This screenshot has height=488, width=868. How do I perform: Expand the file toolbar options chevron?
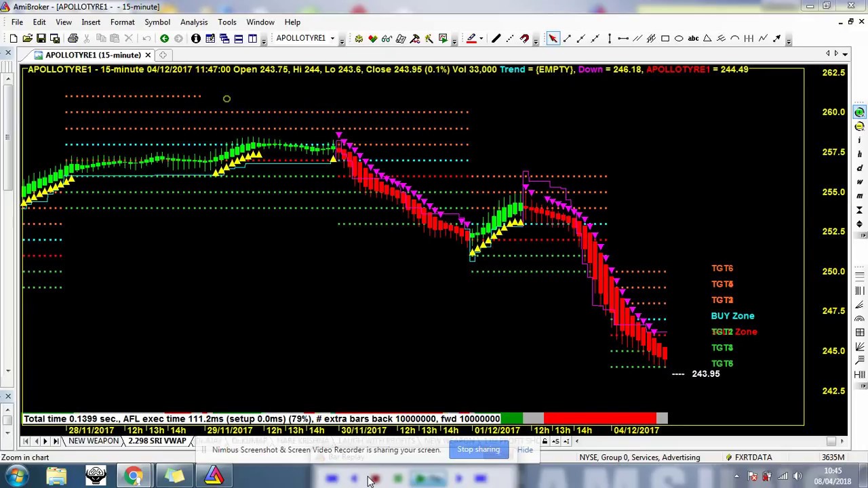[263, 41]
